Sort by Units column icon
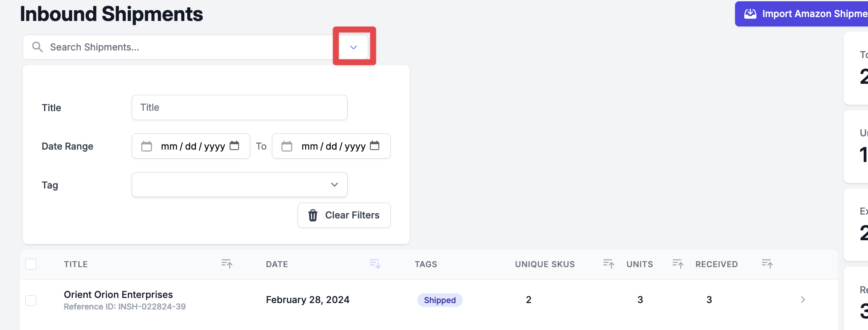 tap(678, 264)
